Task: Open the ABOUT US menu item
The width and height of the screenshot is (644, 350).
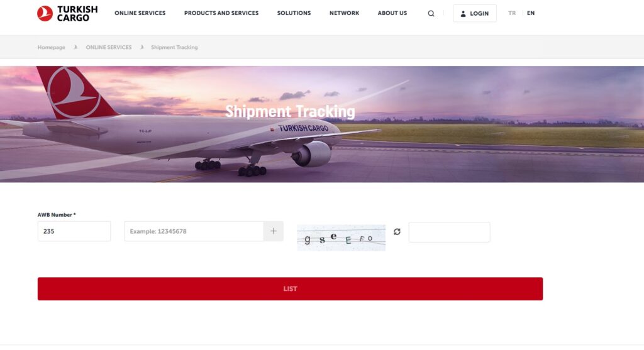Action: pyautogui.click(x=392, y=13)
